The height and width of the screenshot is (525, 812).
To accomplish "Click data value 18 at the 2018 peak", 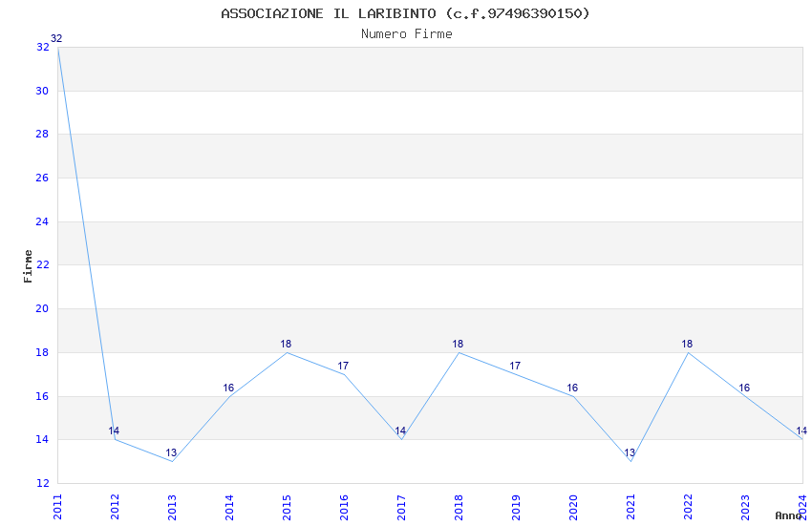I will pyautogui.click(x=458, y=344).
